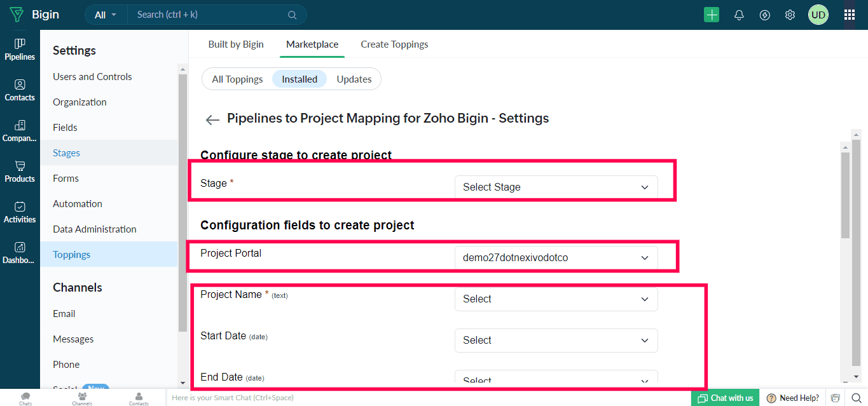Open Data Administration settings
Image resolution: width=868 pixels, height=406 pixels.
pyautogui.click(x=109, y=229)
